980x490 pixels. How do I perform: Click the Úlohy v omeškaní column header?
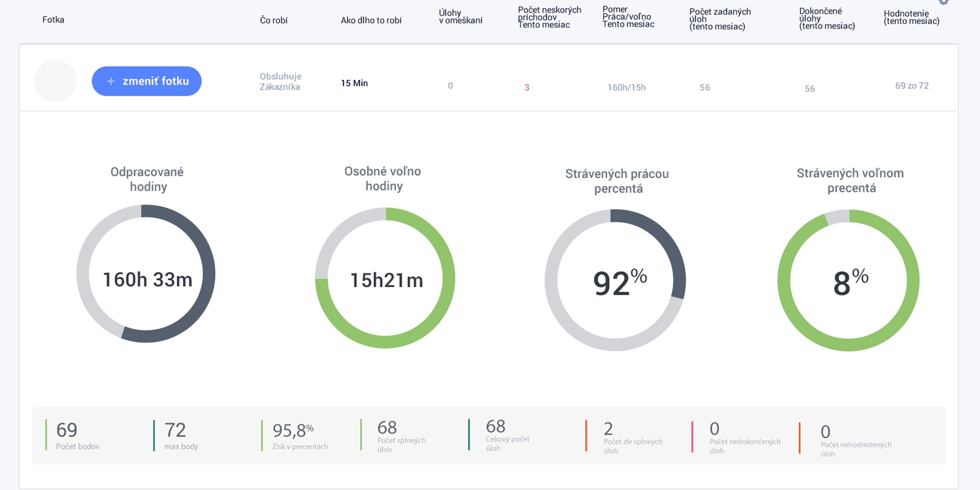point(460,17)
